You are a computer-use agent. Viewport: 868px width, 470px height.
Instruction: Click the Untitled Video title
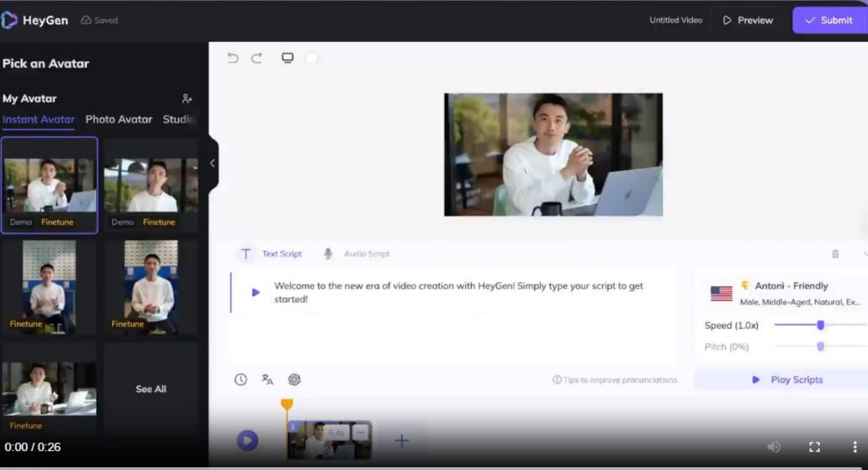click(x=676, y=20)
